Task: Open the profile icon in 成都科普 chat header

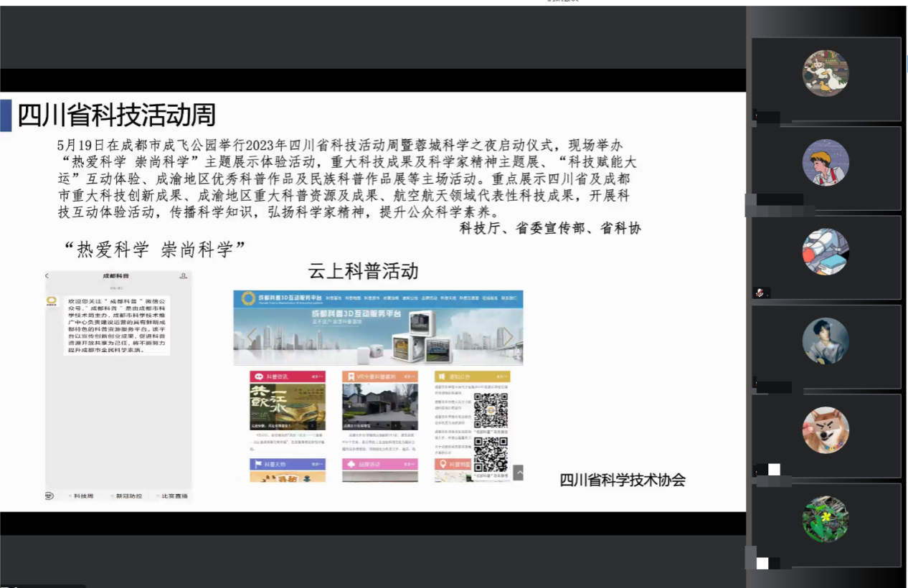Action: tap(184, 276)
